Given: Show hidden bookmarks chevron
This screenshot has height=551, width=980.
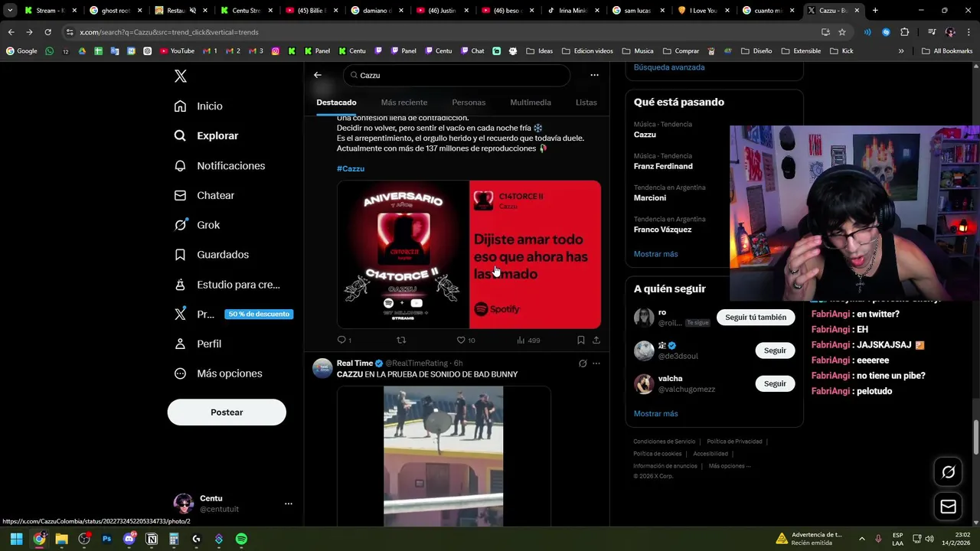Looking at the screenshot, I should pos(901,51).
